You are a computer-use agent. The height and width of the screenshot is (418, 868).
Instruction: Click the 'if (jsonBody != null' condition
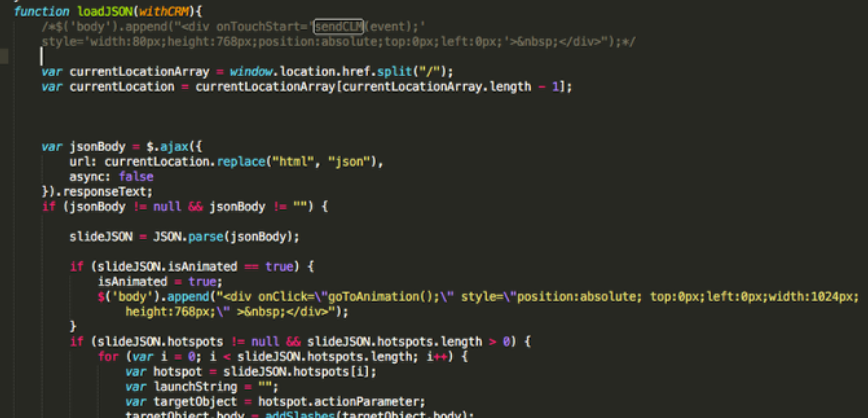click(x=111, y=207)
